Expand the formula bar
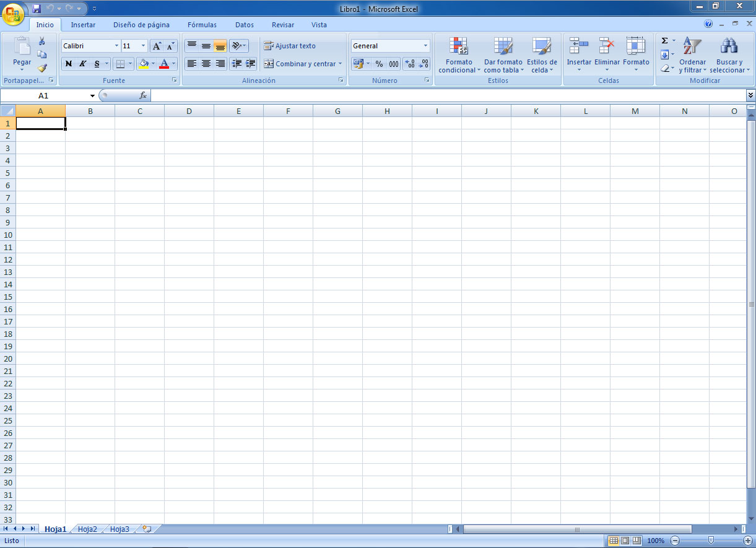Viewport: 756px width, 548px height. click(x=751, y=95)
